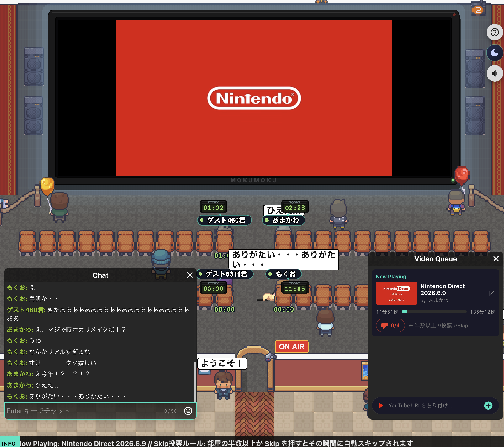Viewport: 504px width, 447px height.
Task: Add video with green plus button
Action: tap(488, 405)
